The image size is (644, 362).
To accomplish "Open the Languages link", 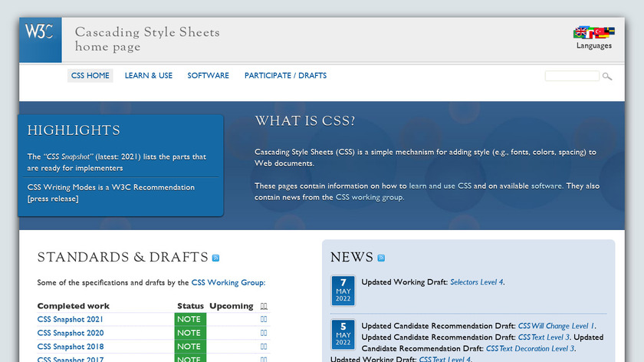I will (x=594, y=45).
